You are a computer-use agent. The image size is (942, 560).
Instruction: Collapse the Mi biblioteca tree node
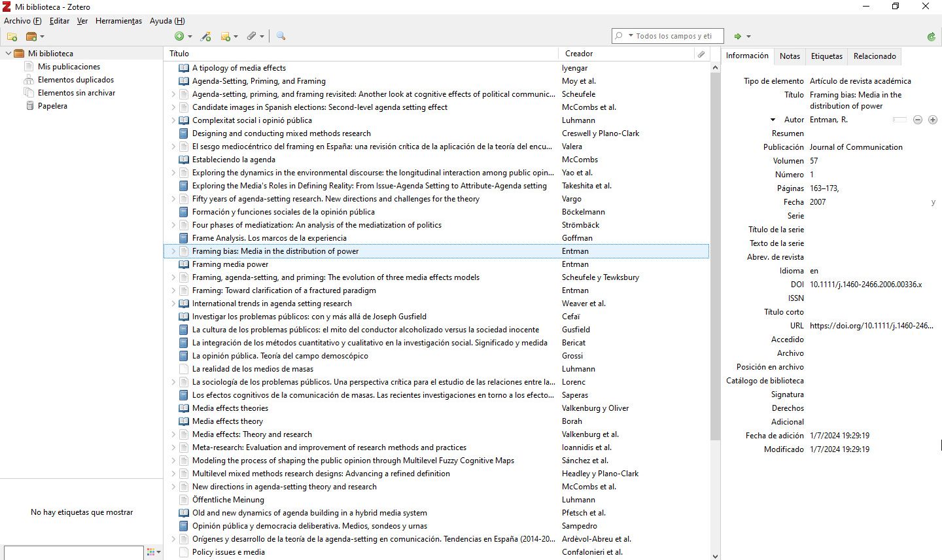tap(8, 54)
